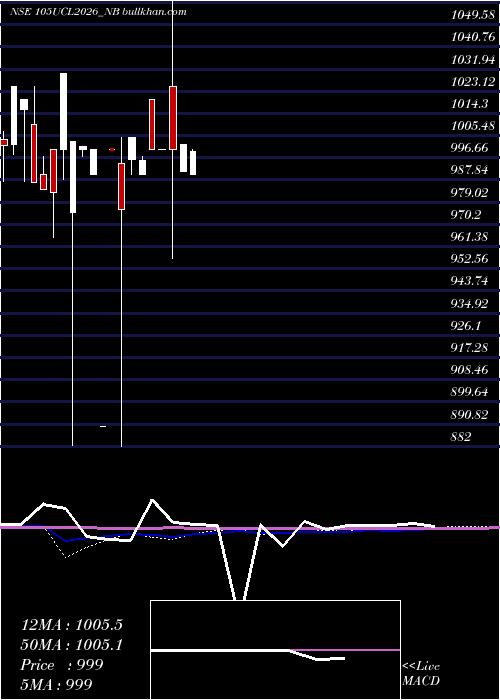This screenshot has width=500, height=700.
Task: Select the 934.92 price axis label
Action: [x=469, y=304]
